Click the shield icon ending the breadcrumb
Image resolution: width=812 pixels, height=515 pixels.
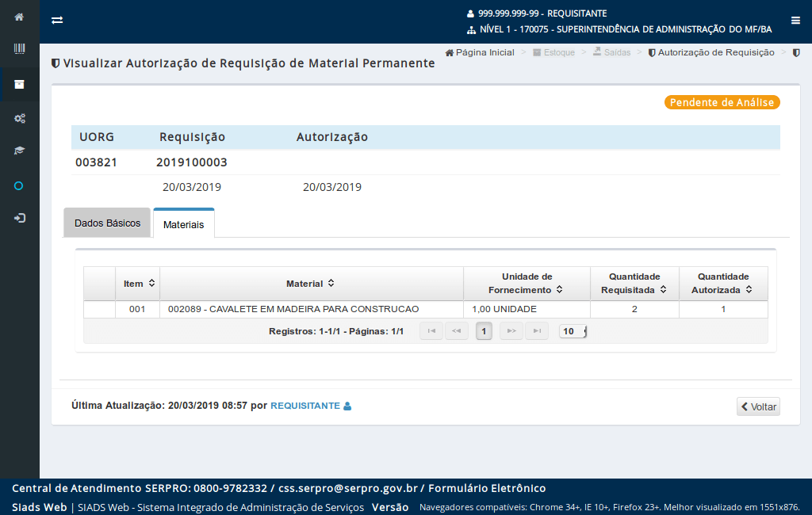(x=796, y=53)
